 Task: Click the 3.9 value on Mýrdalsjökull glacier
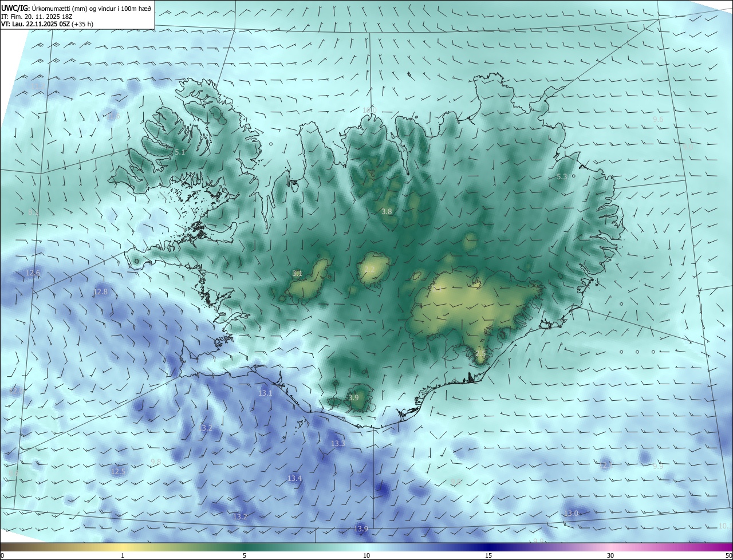coord(353,398)
